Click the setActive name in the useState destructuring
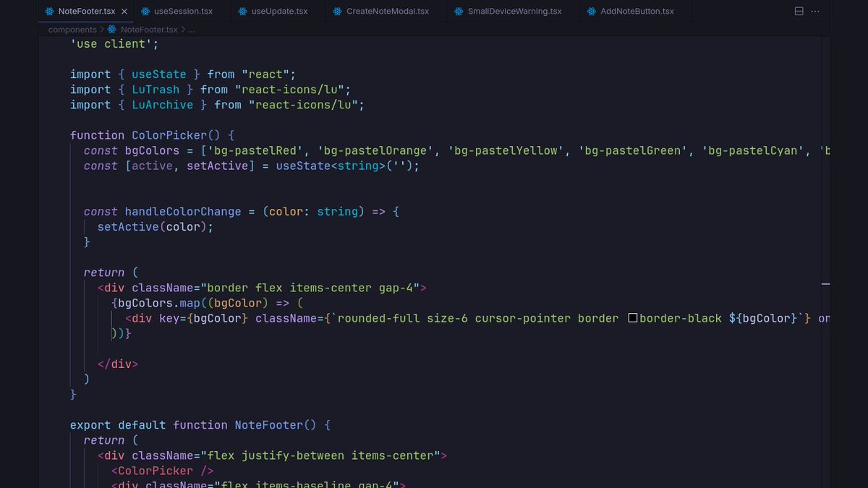Viewport: 868px width, 488px height. [217, 166]
